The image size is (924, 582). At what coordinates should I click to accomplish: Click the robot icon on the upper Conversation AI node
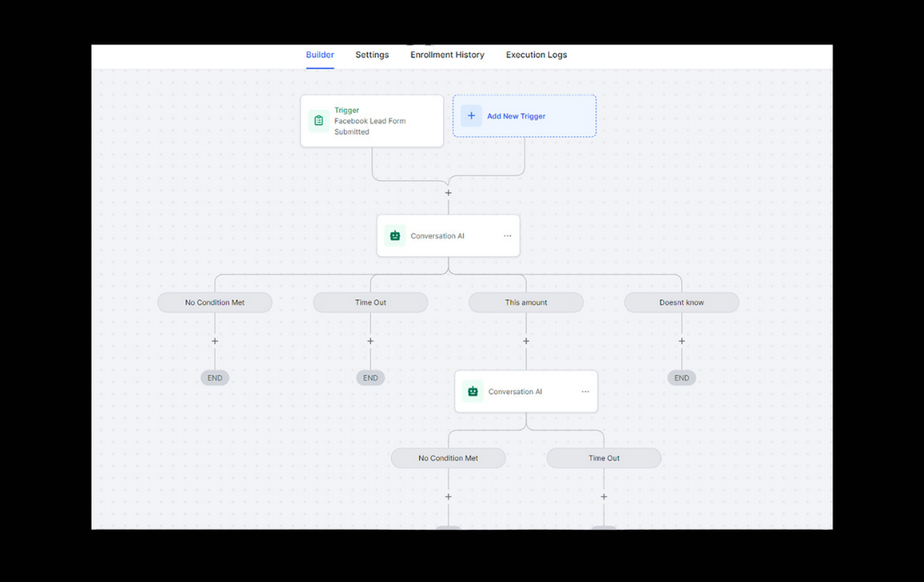394,235
